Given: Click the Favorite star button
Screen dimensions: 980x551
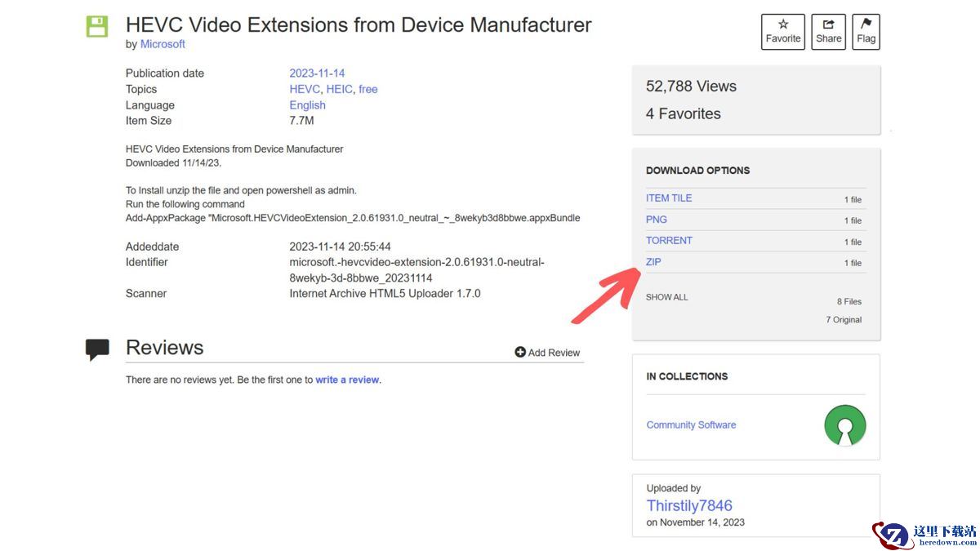Looking at the screenshot, I should (x=783, y=32).
